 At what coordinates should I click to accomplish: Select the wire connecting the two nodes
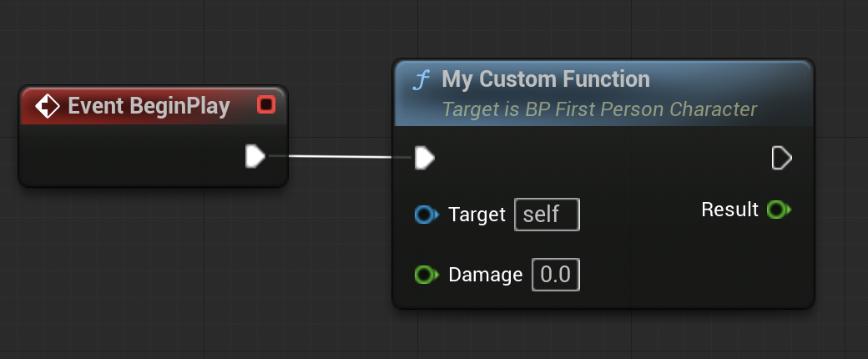(341, 157)
